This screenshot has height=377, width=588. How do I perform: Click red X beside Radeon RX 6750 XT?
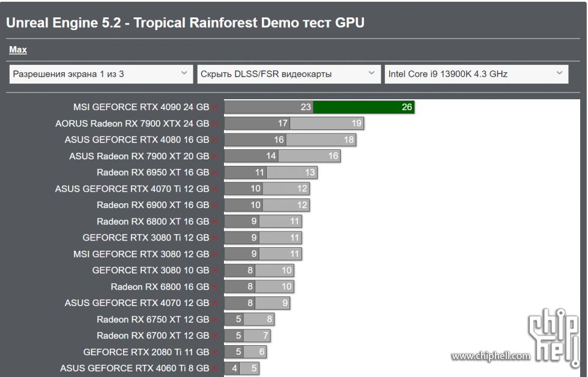click(215, 320)
